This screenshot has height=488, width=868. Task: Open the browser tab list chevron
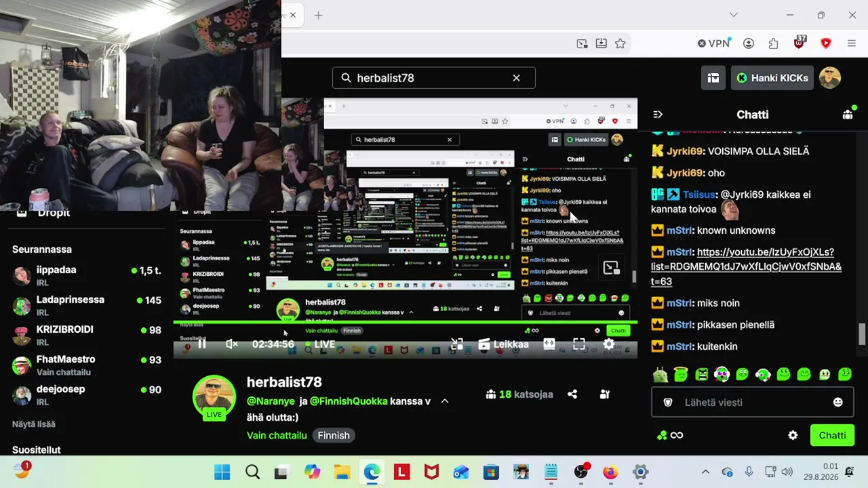pyautogui.click(x=733, y=15)
